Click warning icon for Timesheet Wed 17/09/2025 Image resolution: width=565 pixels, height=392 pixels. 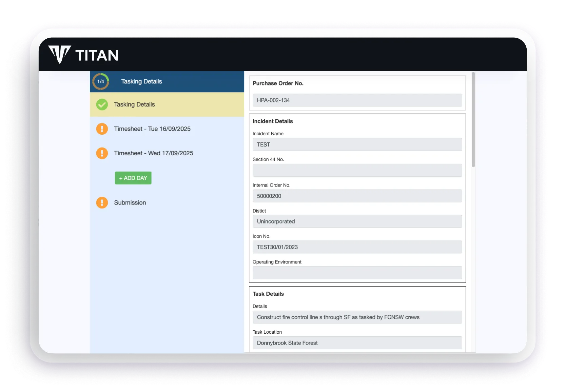pyautogui.click(x=102, y=153)
